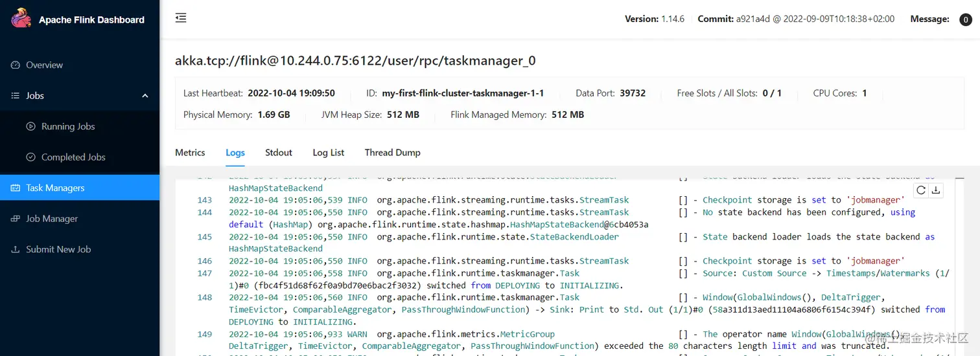980x356 pixels.
Task: Click Free Slots value 0 / 1
Action: click(772, 93)
